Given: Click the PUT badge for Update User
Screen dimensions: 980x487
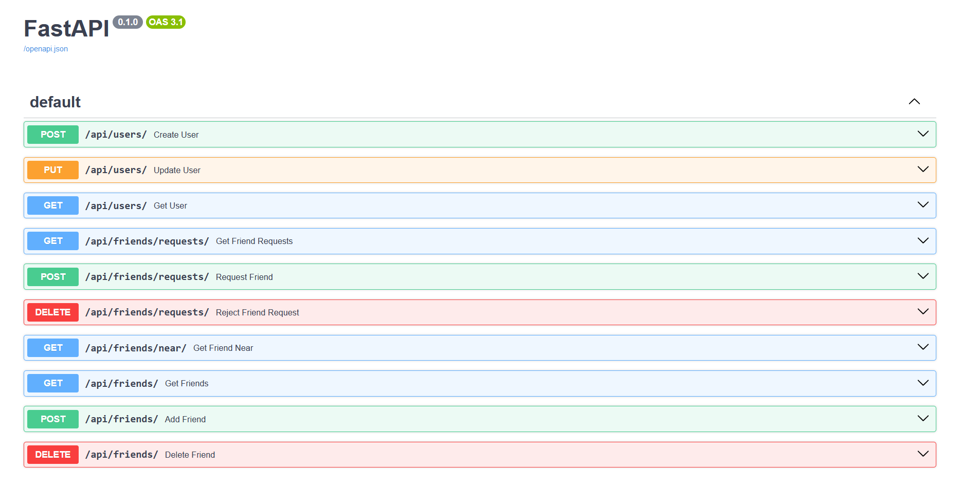Looking at the screenshot, I should click(53, 170).
